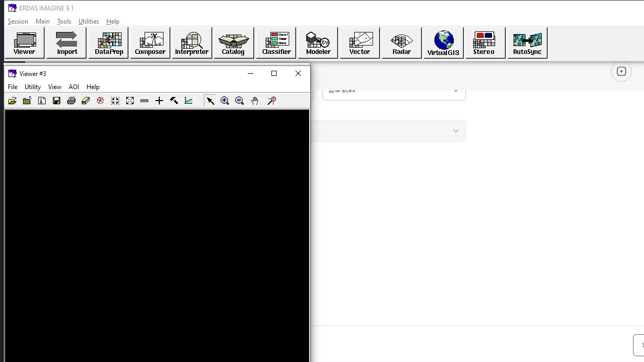Click the open layer folder icon in Viewer
This screenshot has width=644, height=362.
(x=12, y=101)
